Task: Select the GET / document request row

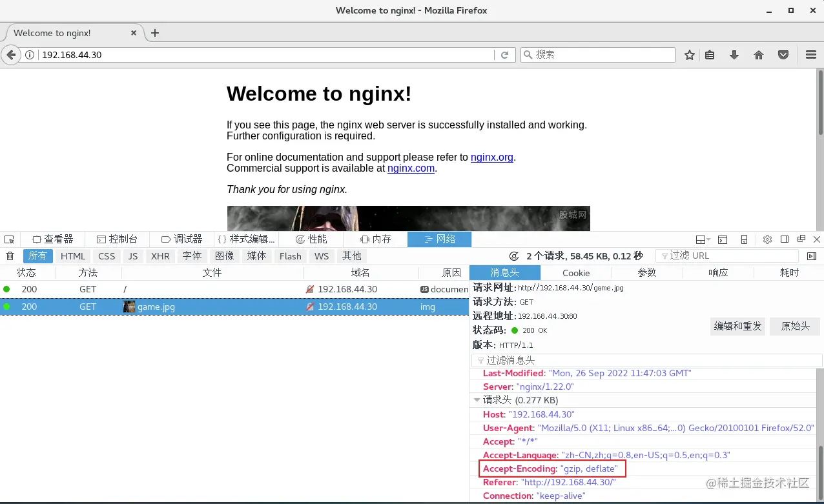Action: tap(234, 290)
